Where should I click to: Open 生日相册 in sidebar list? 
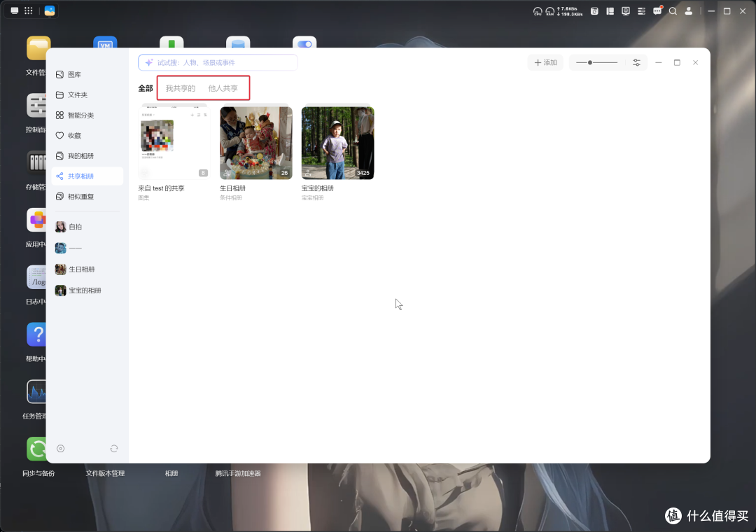point(87,269)
